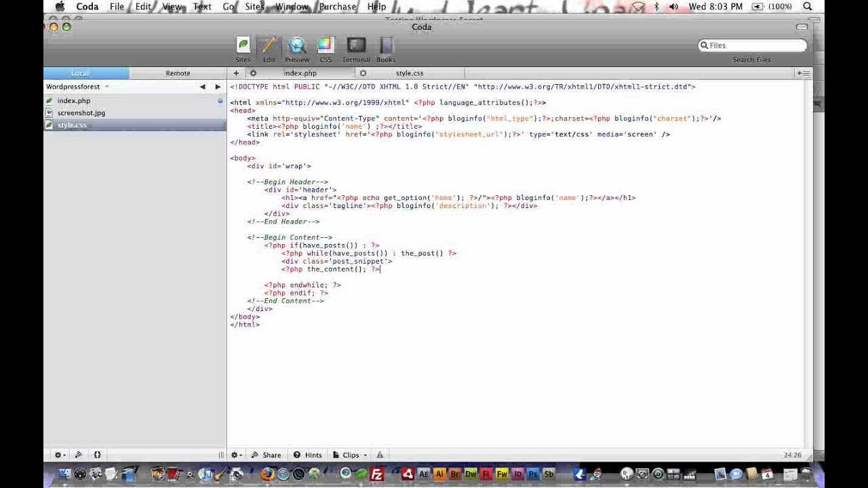
Task: Switch to the Edit toolbar view
Action: click(x=269, y=50)
